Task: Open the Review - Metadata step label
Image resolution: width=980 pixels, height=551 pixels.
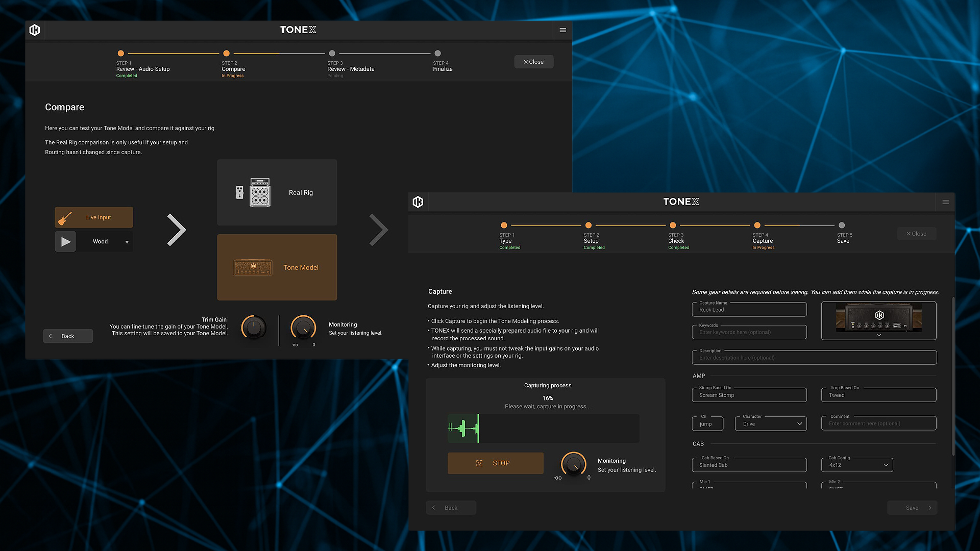Action: click(x=351, y=69)
